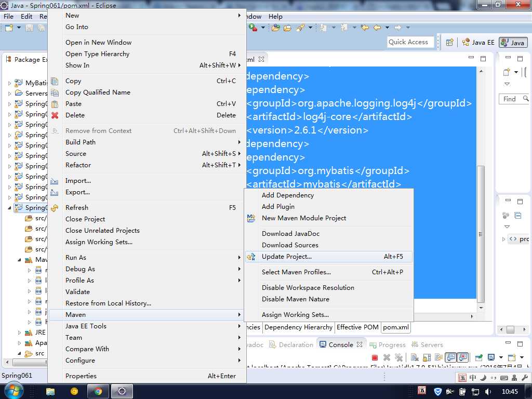Image resolution: width=532 pixels, height=399 pixels.
Task: Open the Servers view tab
Action: 427,345
